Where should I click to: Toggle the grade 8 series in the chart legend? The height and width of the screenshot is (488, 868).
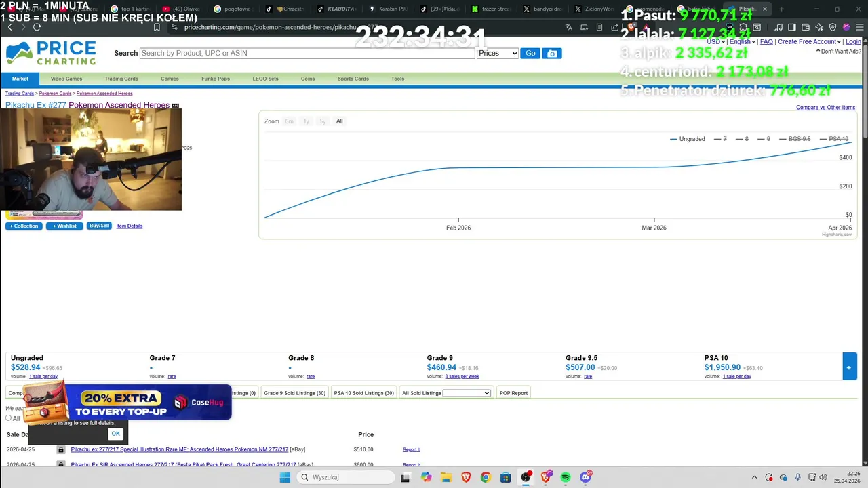point(741,139)
